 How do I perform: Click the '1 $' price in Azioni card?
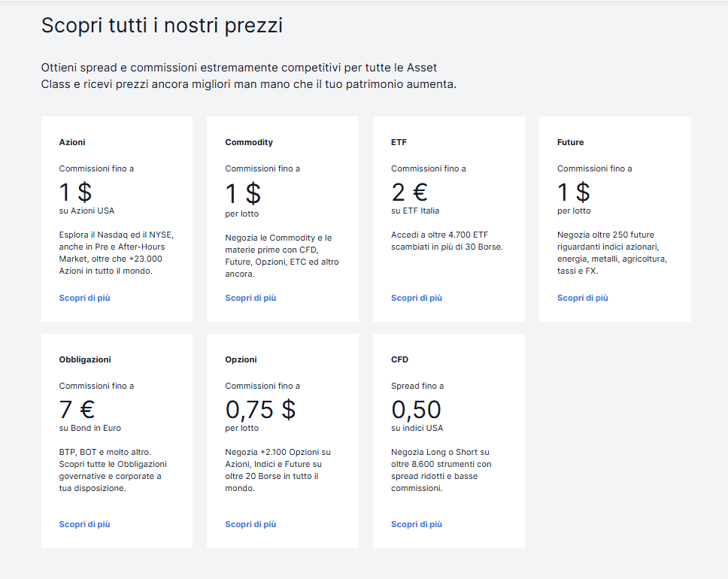point(76,192)
